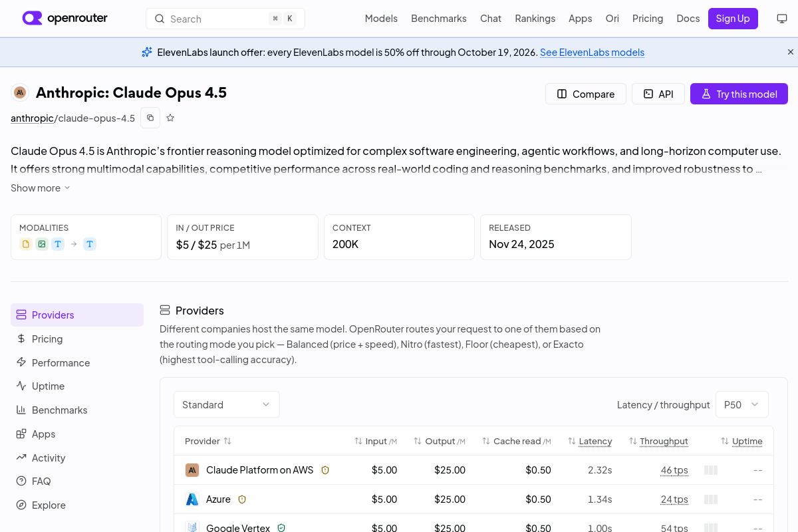
Task: Dismiss the ElevenLabs launch offer banner
Action: [x=791, y=52]
